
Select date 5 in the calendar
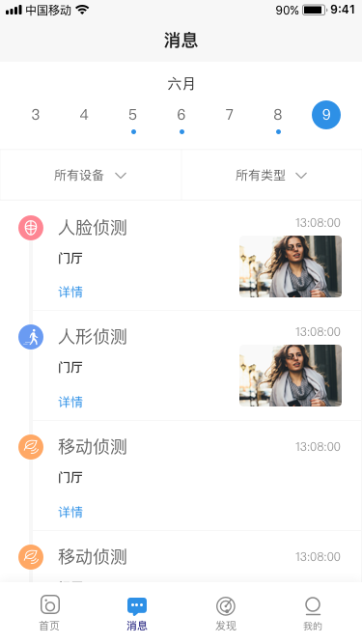[132, 115]
